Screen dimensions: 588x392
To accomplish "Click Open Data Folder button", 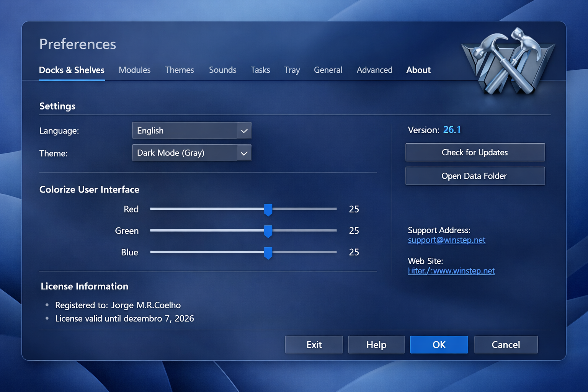I will pos(475,176).
